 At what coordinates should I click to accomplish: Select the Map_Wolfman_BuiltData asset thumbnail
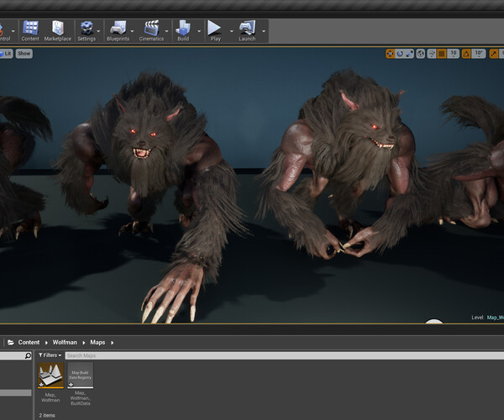(x=81, y=375)
